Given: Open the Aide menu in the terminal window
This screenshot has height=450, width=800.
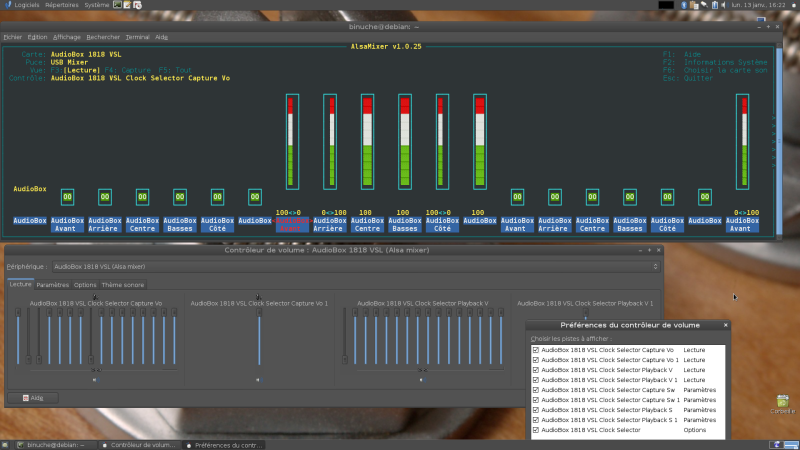Looking at the screenshot, I should pyautogui.click(x=161, y=37).
